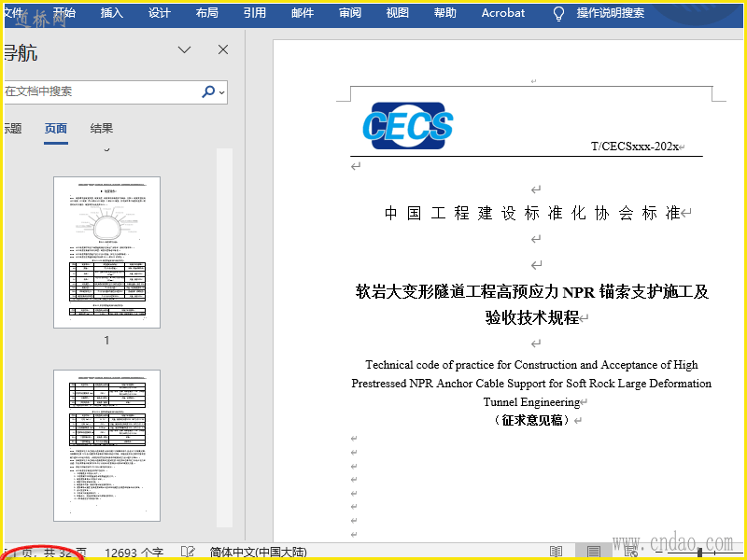Close the navigation pane
Viewport: 747px width, 560px height.
coord(223,49)
